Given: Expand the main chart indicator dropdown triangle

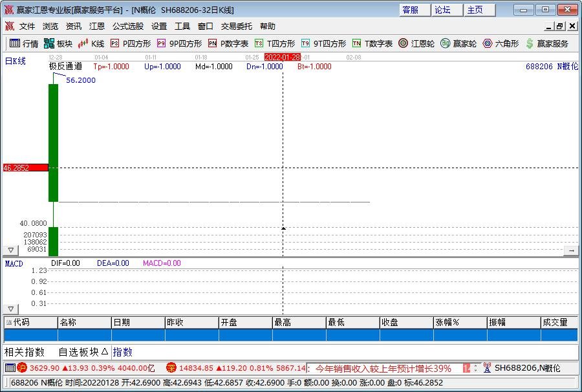Looking at the screenshot, I should coord(10,250).
